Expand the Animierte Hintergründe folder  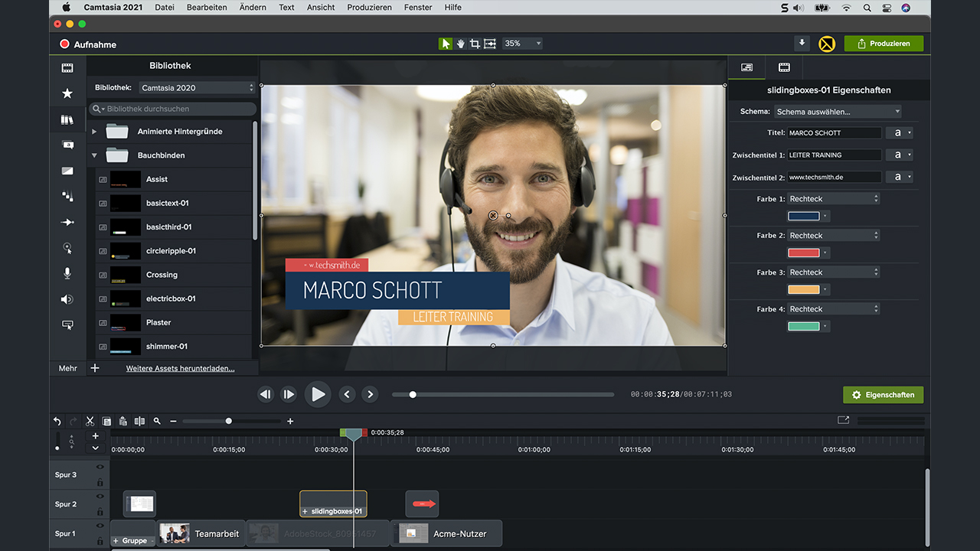pos(94,132)
